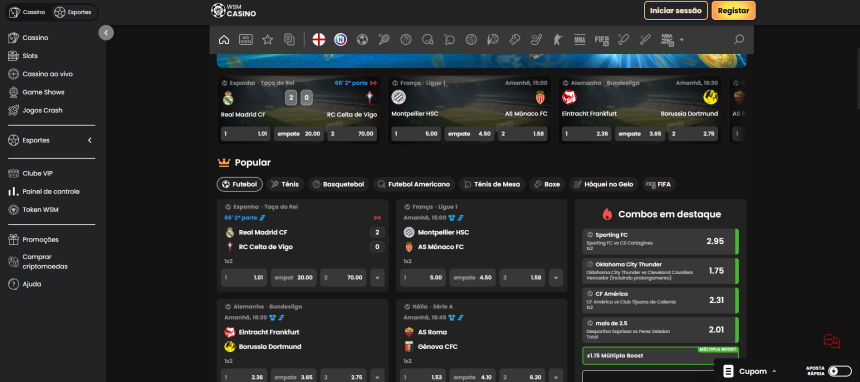Toggle the Aposta Rápida switch

[840, 371]
